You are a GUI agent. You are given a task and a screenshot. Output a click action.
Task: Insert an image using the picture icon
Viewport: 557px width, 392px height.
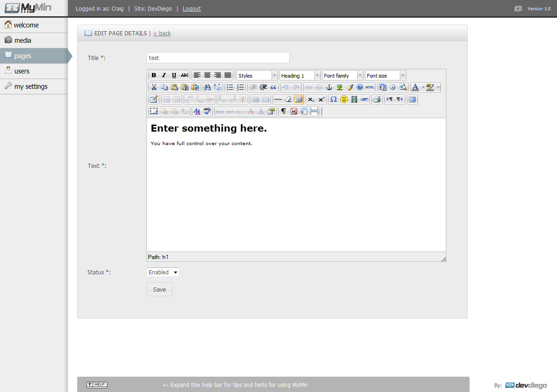(339, 87)
